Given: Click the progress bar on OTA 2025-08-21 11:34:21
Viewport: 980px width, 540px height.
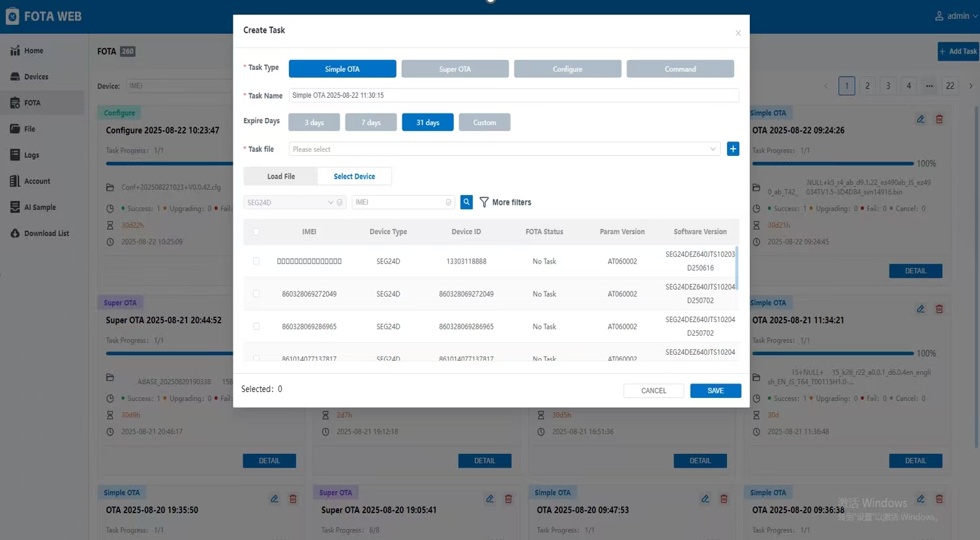Looking at the screenshot, I should click(833, 353).
